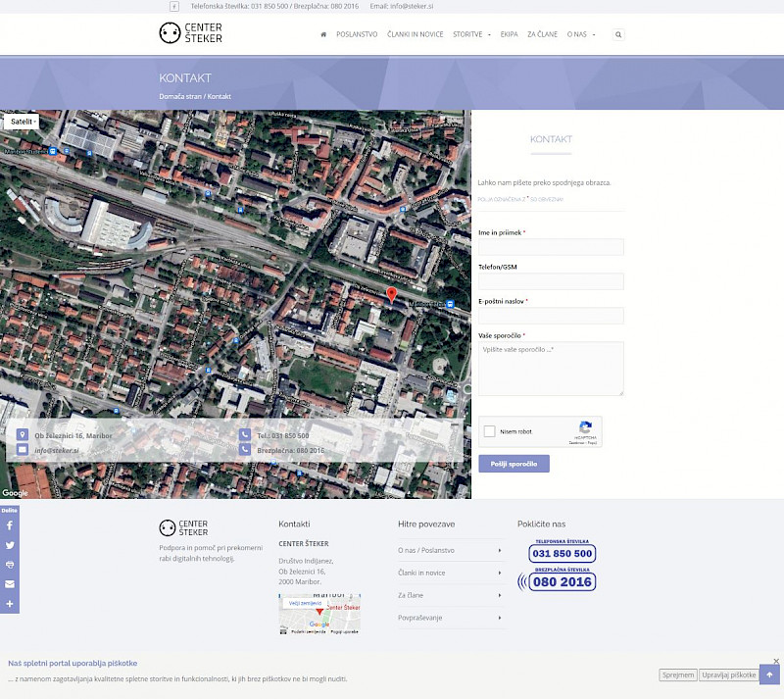Image resolution: width=784 pixels, height=699 pixels.
Task: Click the scroll-to-top arrow button
Action: 769,674
